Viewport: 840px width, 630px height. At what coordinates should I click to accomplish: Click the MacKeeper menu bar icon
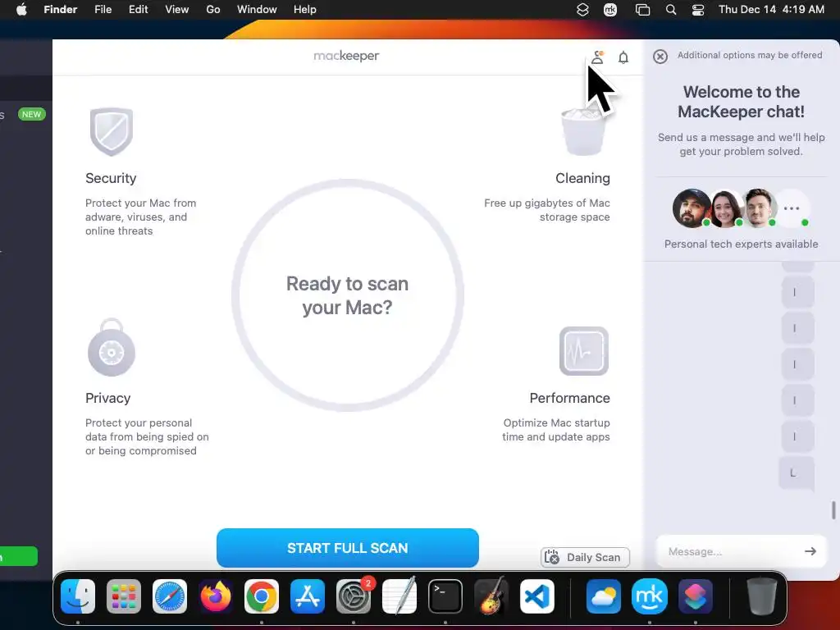(x=610, y=10)
